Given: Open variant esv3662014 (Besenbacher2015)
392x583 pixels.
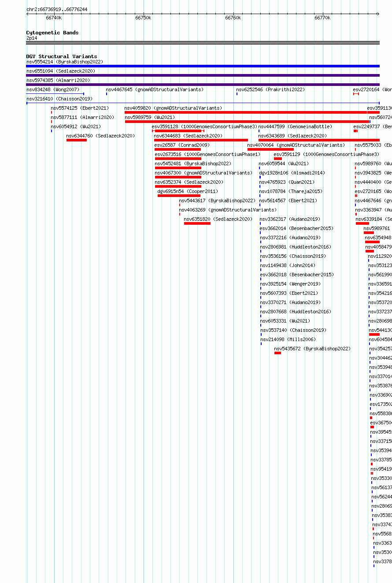Looking at the screenshot, I should (x=296, y=228).
